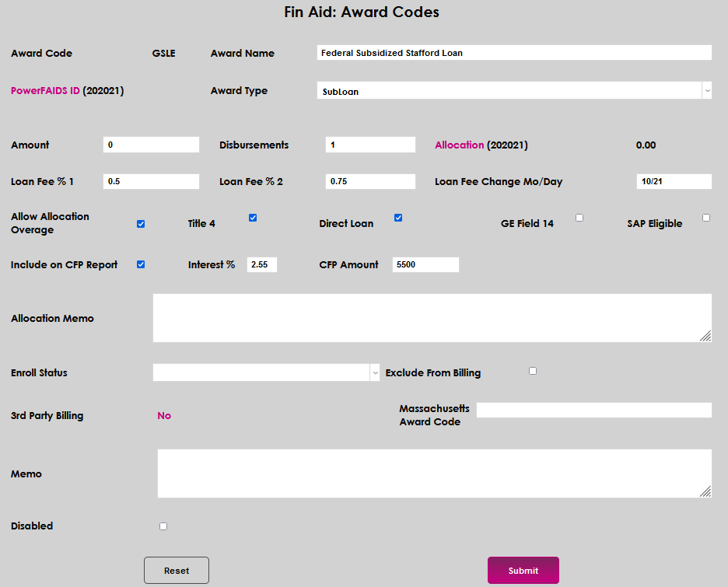This screenshot has width=728, height=587.
Task: Check the Exclude From Billing box
Action: [533, 371]
